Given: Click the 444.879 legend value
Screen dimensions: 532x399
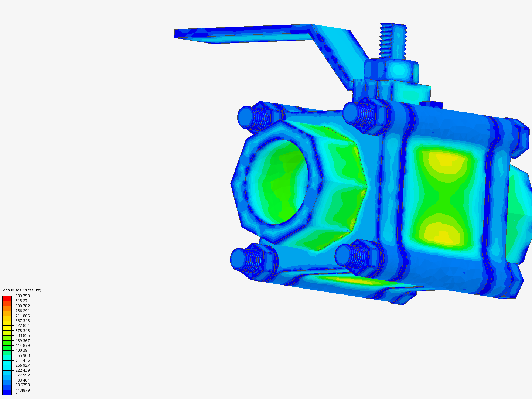Looking at the screenshot, I should [x=23, y=345].
